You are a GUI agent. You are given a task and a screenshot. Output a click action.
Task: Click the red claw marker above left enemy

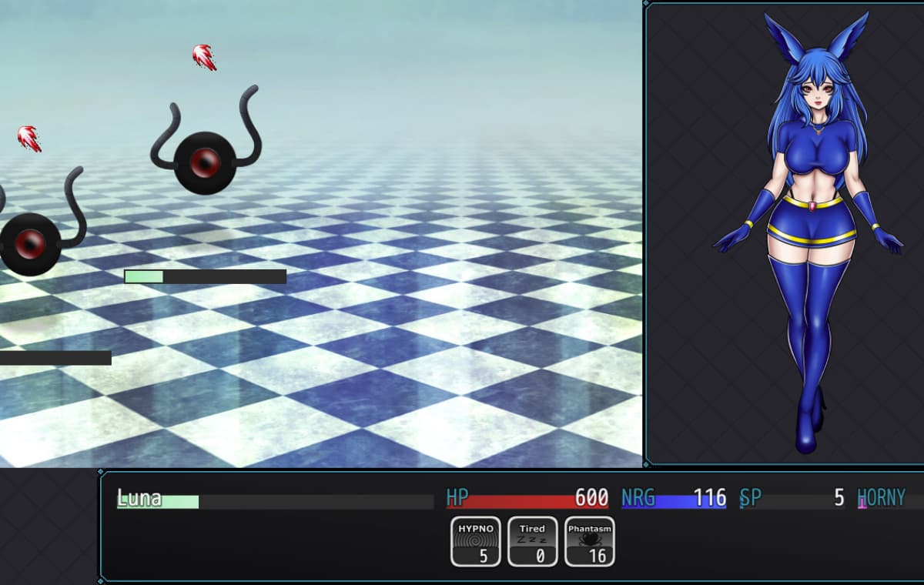tap(29, 139)
